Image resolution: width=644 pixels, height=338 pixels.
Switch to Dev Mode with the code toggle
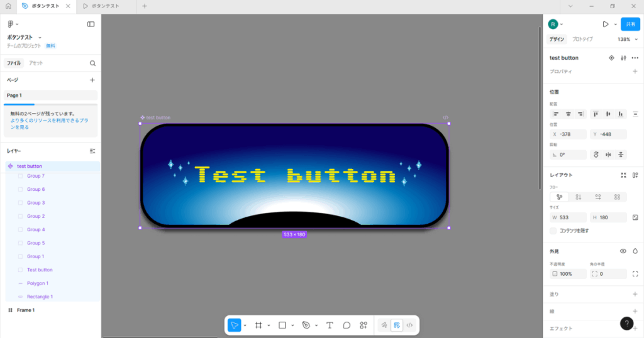pos(409,325)
